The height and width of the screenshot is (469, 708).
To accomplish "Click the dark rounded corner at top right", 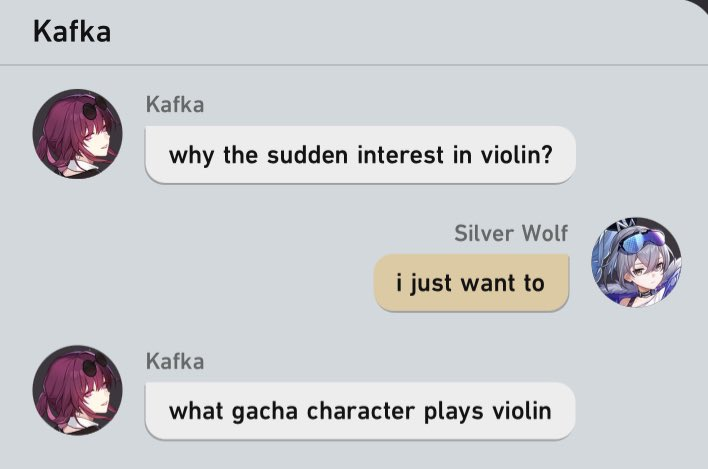I will pyautogui.click(x=698, y=7).
